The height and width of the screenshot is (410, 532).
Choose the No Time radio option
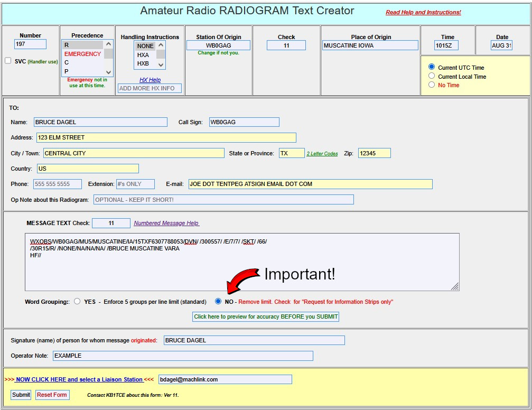(432, 85)
